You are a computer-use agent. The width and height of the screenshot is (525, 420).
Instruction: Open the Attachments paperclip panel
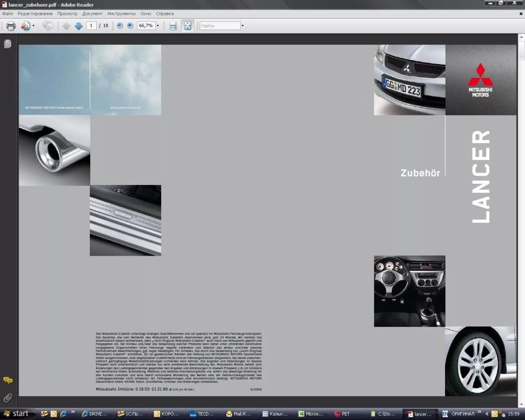tap(8, 398)
